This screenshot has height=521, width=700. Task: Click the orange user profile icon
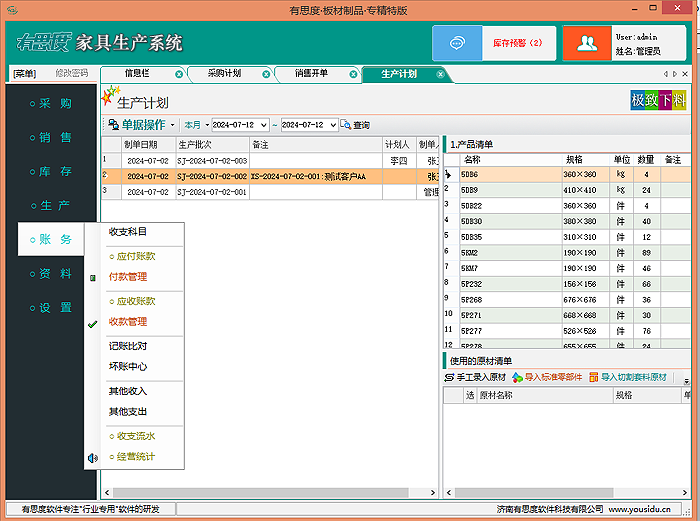coord(587,43)
